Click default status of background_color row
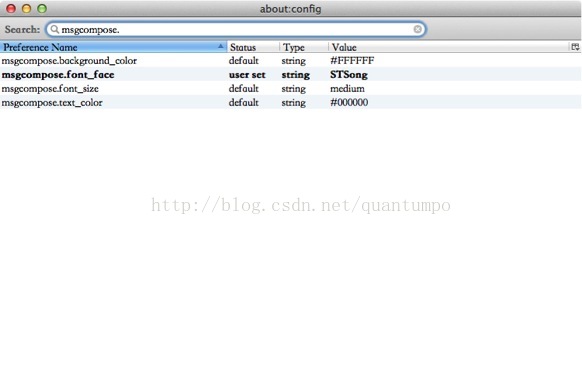582x388 pixels. [243, 61]
